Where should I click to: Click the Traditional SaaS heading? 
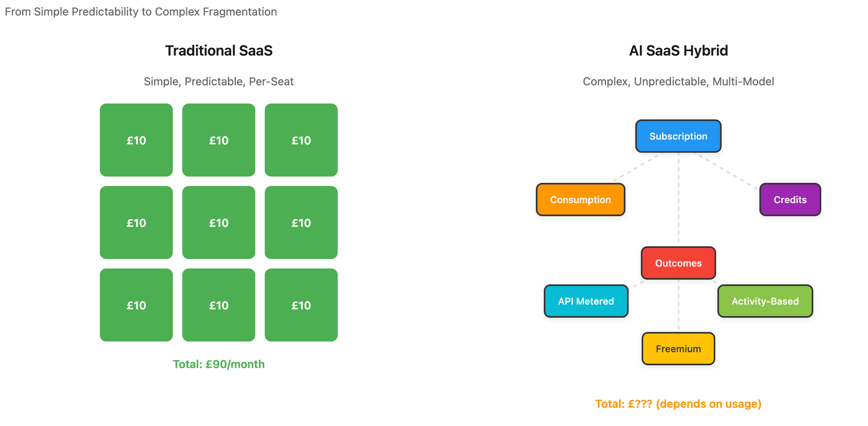point(219,51)
